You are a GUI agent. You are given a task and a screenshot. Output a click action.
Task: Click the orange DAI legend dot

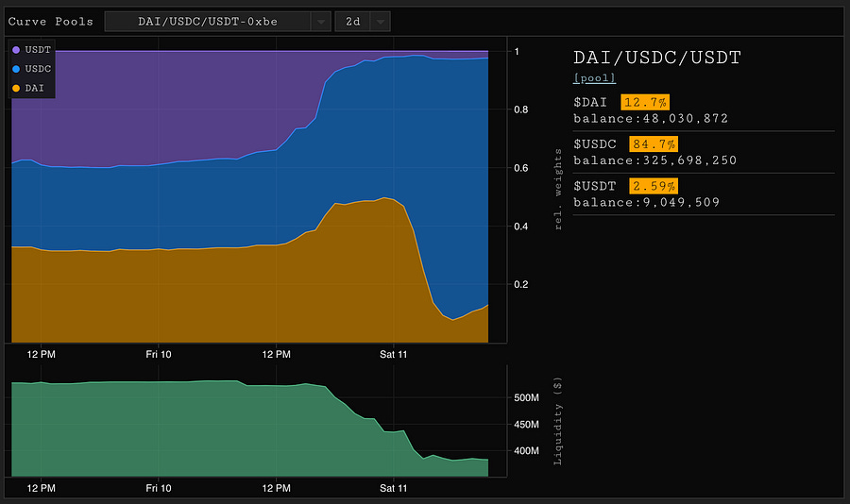coord(16,88)
